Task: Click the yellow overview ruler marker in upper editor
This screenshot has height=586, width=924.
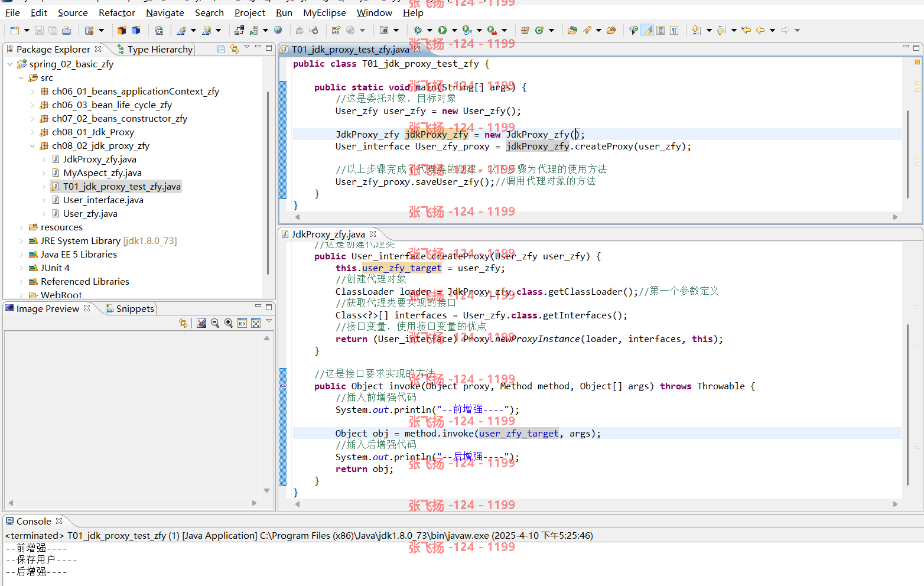Action: [918, 62]
